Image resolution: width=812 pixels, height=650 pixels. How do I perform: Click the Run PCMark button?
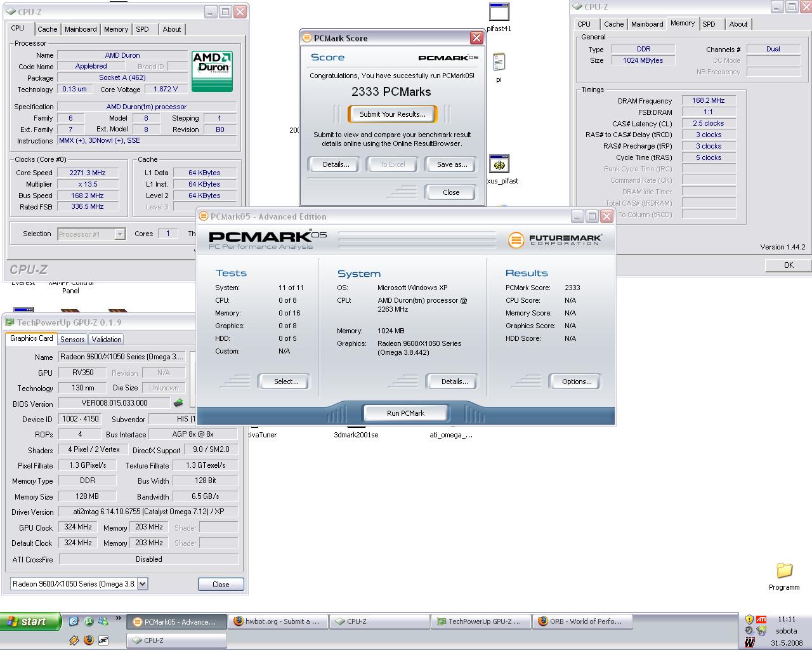405,413
